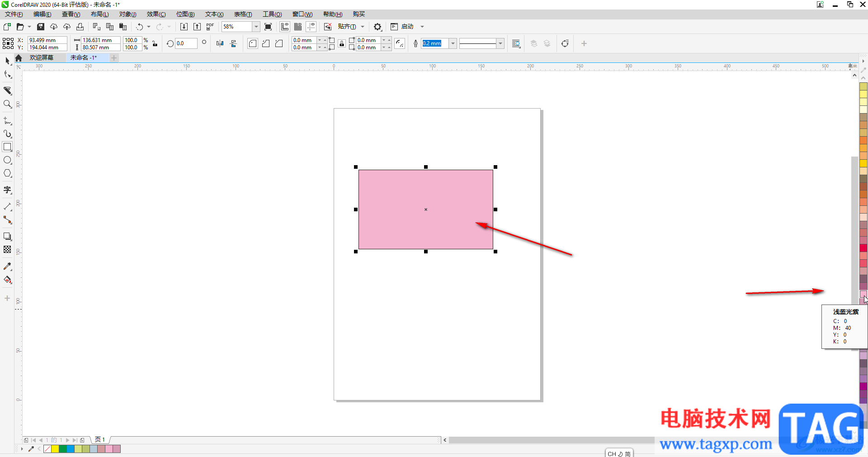Choose the Parallel Dimension tool
Image resolution: width=868 pixels, height=457 pixels.
7,207
